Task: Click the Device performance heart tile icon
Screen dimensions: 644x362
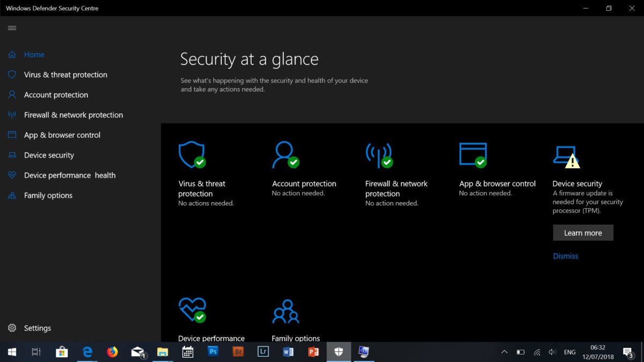Action: [192, 310]
